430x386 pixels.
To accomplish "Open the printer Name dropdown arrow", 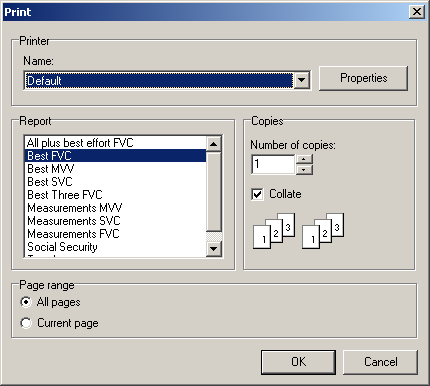I will pyautogui.click(x=302, y=80).
